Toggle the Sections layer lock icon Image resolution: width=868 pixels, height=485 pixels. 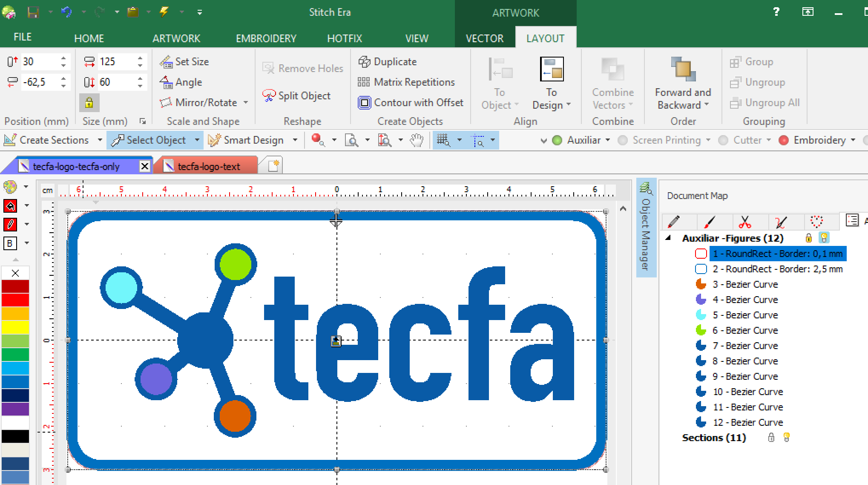pyautogui.click(x=771, y=438)
